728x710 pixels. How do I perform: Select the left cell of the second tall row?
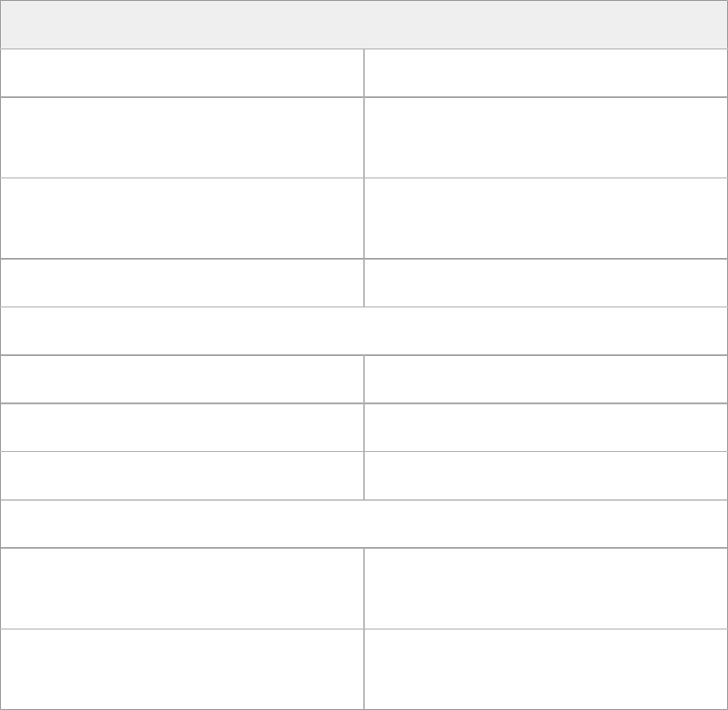pos(182,219)
